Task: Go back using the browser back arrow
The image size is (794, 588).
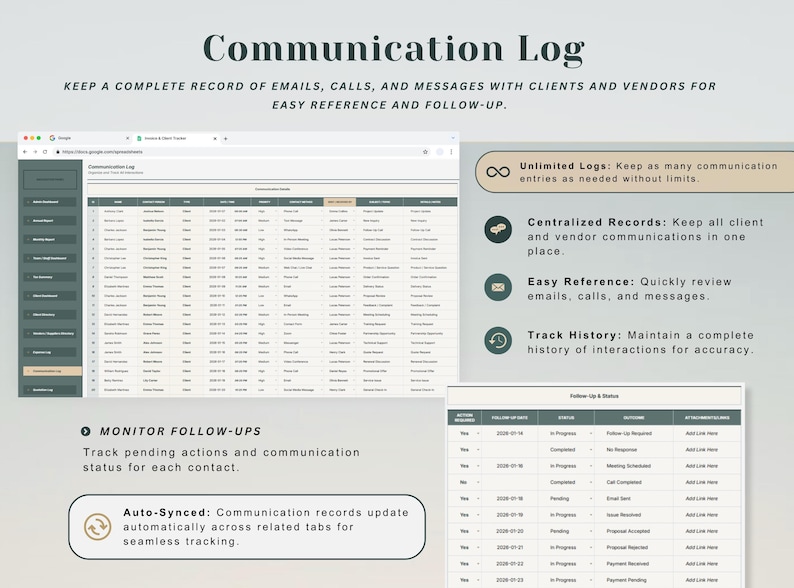Action: pyautogui.click(x=25, y=151)
